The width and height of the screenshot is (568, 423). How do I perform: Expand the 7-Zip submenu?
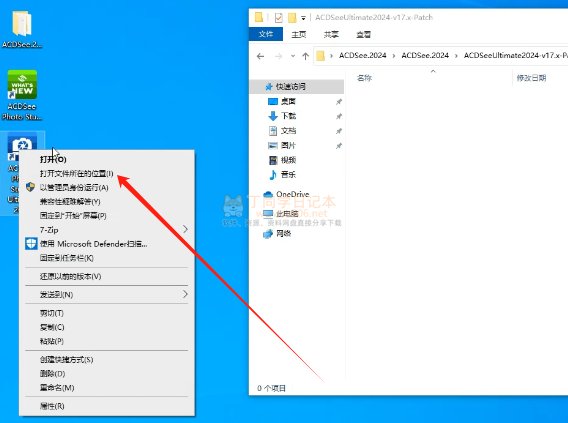(107, 230)
